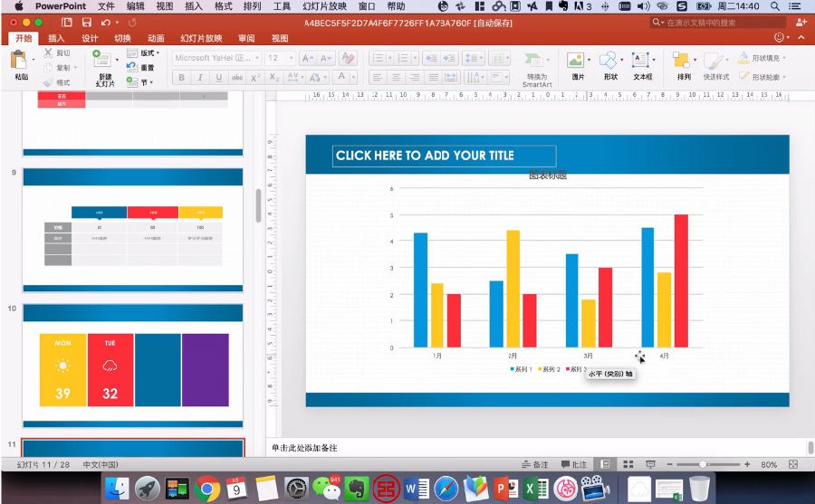
Task: Toggle Underline formatting button
Action: tap(219, 78)
